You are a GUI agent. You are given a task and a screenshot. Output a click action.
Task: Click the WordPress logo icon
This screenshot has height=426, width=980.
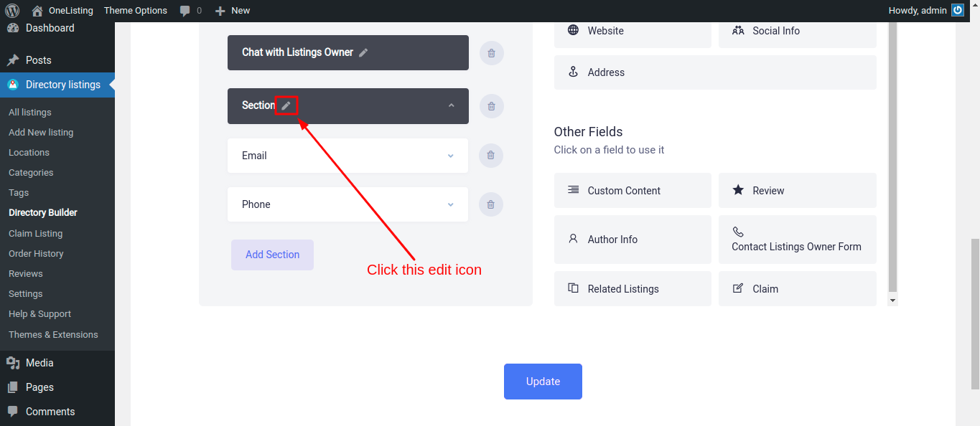tap(12, 10)
